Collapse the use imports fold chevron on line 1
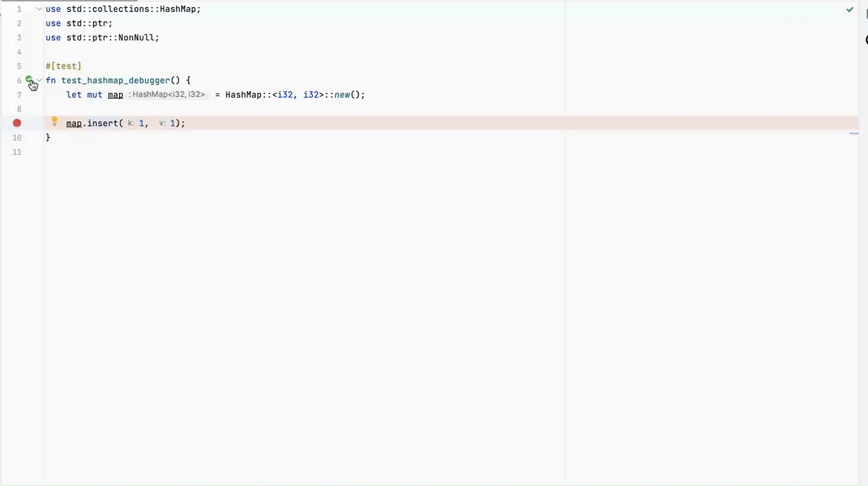Screen dimensions: 868x486 pos(39,9)
